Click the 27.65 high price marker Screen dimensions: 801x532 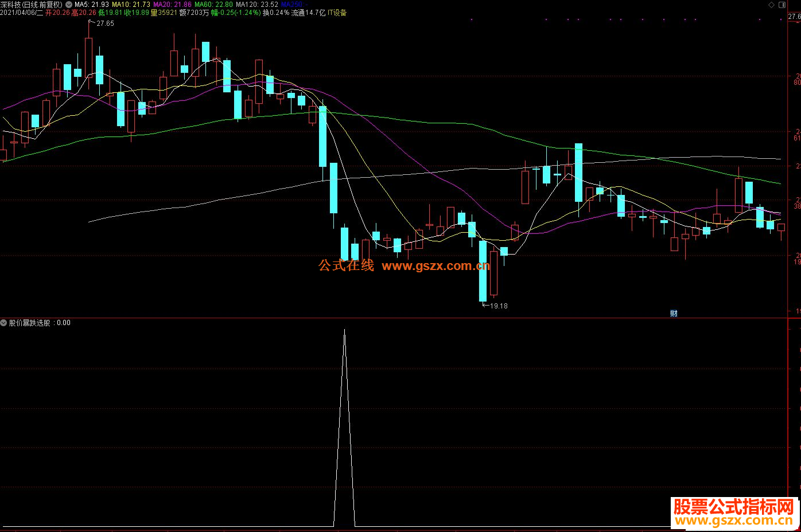point(105,24)
